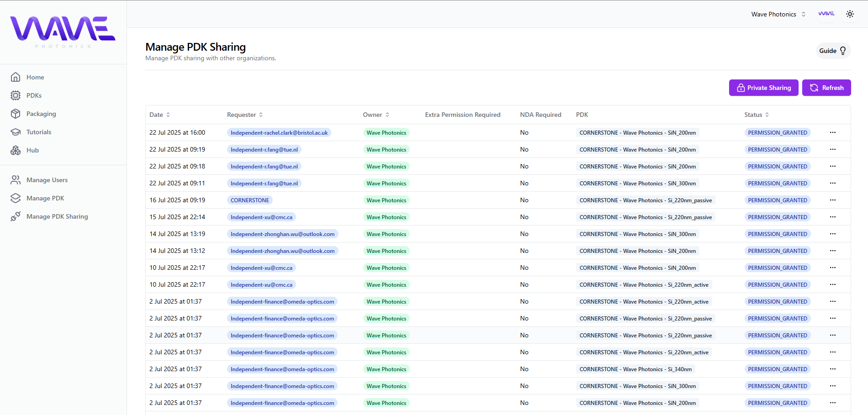
Task: Open actions menu for 22 Jul 09:18 row
Action: tap(833, 166)
